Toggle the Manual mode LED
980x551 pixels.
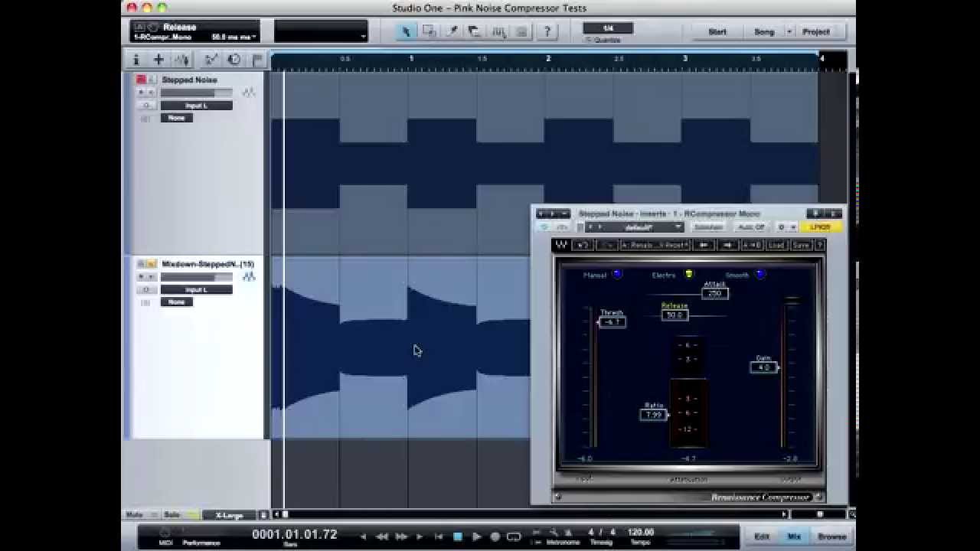[x=618, y=274]
